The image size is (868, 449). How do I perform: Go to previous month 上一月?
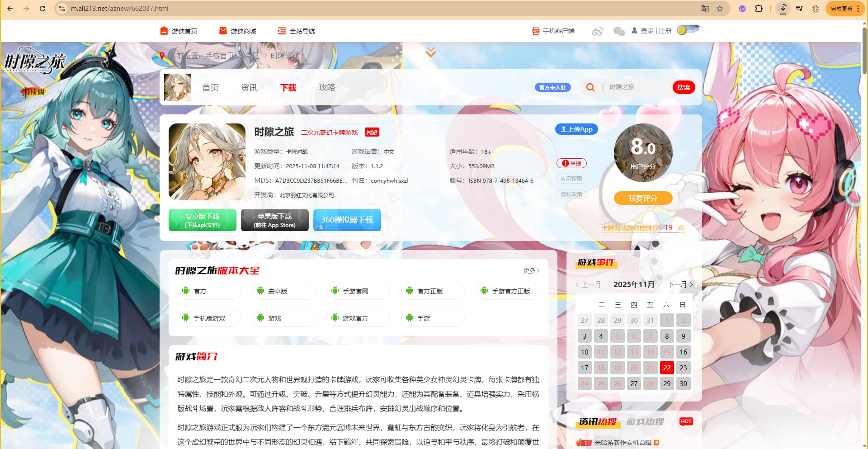point(588,284)
